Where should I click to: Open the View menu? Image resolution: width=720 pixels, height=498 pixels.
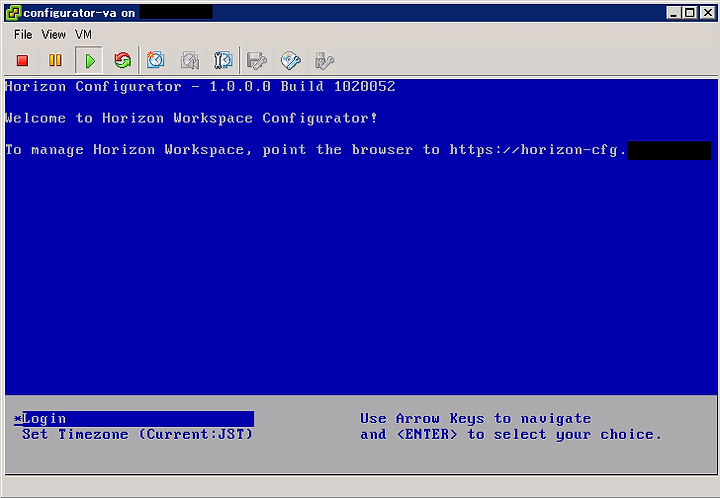[x=53, y=34]
